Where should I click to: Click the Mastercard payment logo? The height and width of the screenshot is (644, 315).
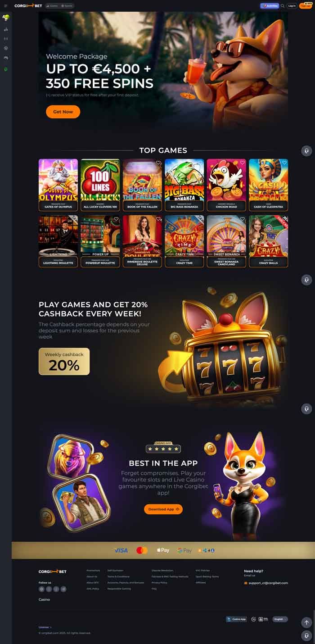point(142,550)
